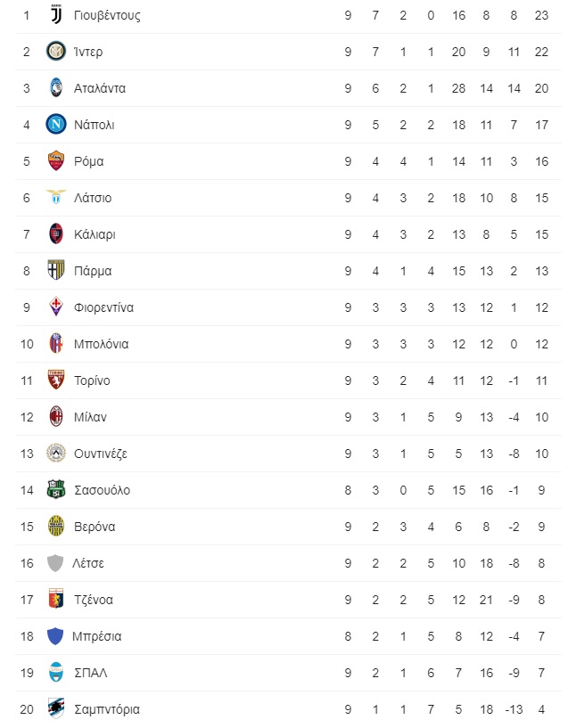The width and height of the screenshot is (568, 728).
Task: Select the Λέτσε team row name
Action: click(x=91, y=563)
